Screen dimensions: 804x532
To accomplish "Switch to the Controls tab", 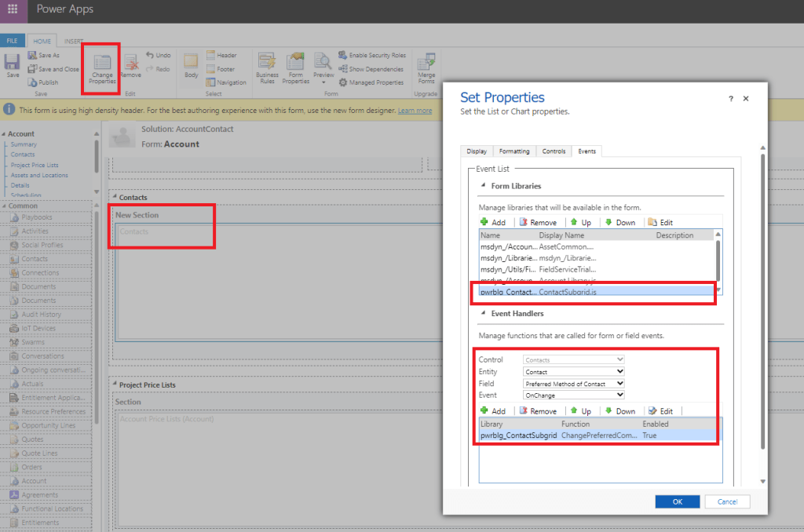I will (554, 151).
